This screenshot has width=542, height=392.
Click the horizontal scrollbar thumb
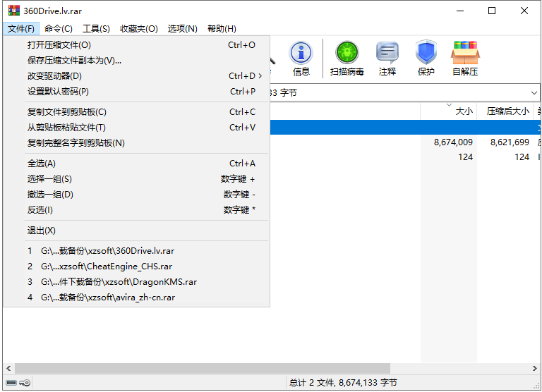(203, 369)
